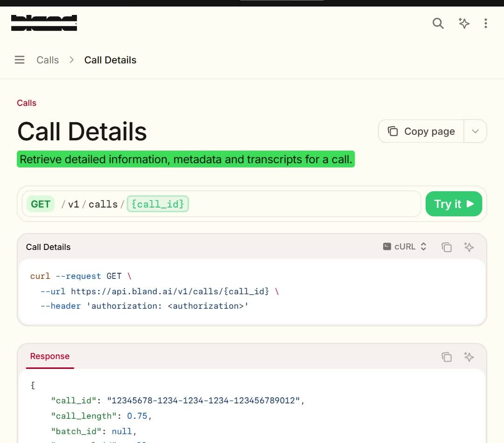This screenshot has height=443, width=504.
Task: Click the api.bland.ai URL in the curl command
Action: click(170, 291)
